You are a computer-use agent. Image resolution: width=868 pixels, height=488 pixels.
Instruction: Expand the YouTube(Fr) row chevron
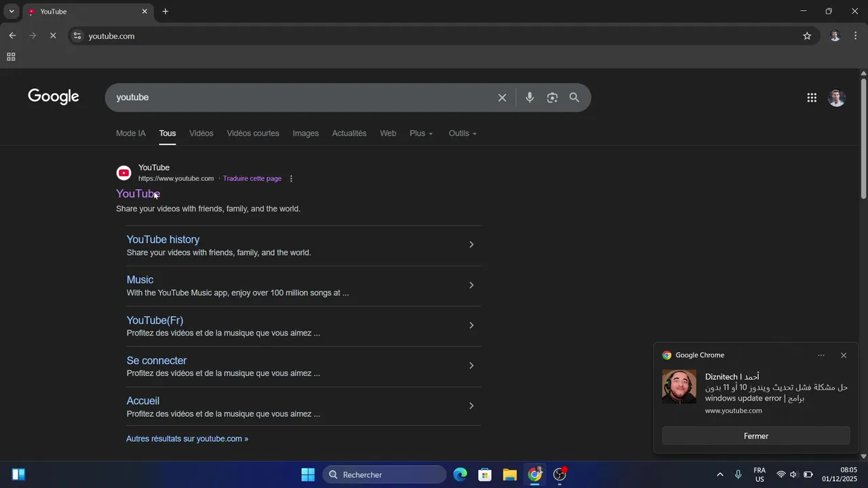(x=471, y=325)
